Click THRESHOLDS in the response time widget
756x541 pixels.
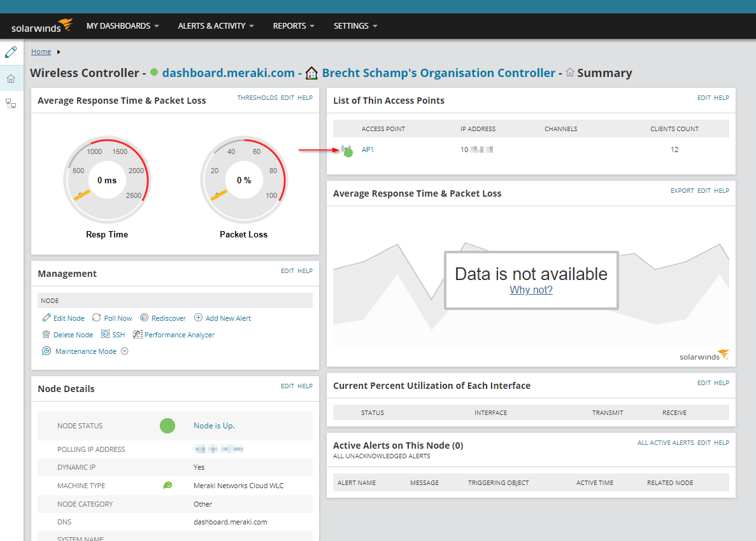point(257,97)
